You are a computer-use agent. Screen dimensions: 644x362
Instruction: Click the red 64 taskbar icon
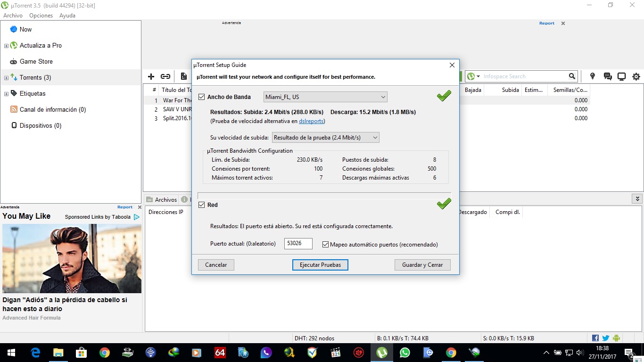tap(220, 353)
